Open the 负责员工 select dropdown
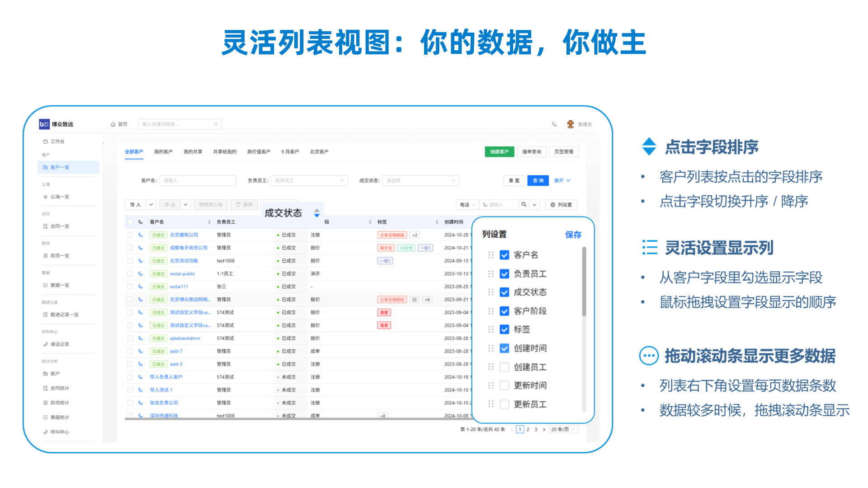 click(x=309, y=180)
